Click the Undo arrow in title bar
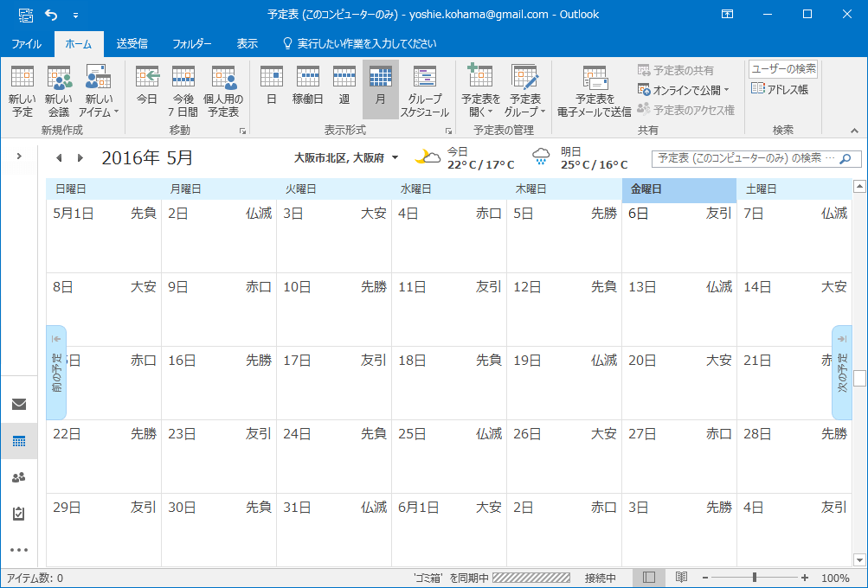The image size is (868, 588). pyautogui.click(x=51, y=15)
